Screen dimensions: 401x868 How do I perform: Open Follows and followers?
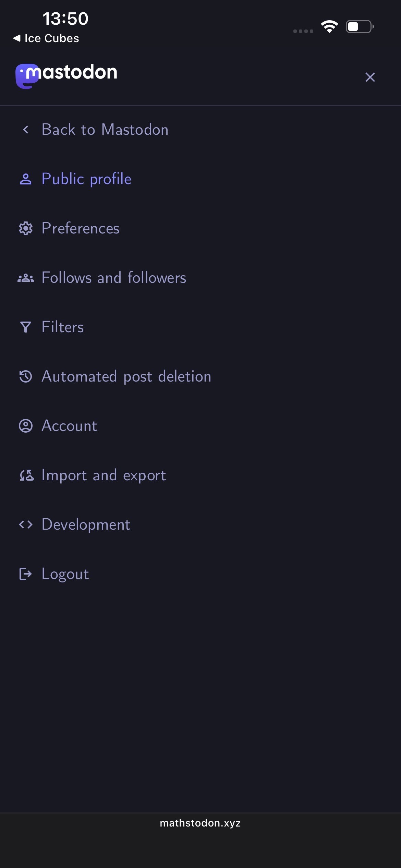coord(114,278)
